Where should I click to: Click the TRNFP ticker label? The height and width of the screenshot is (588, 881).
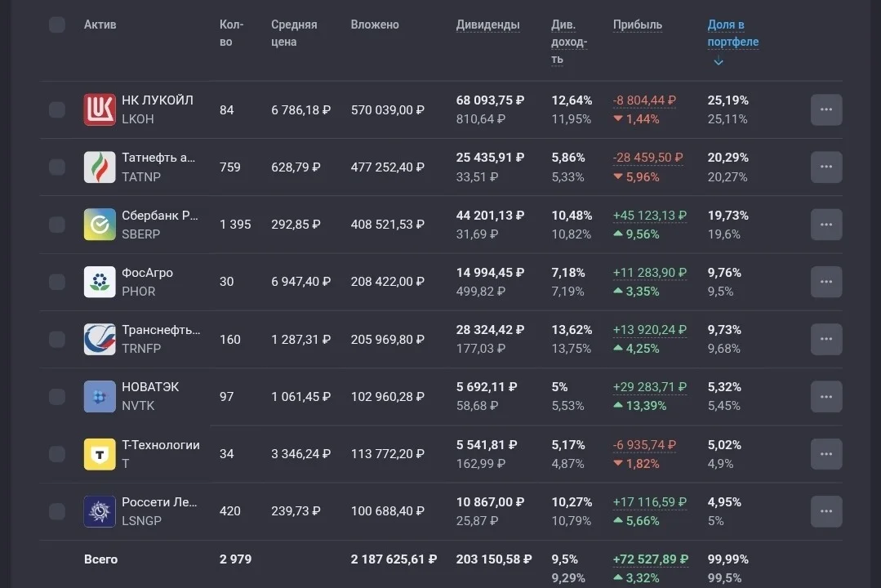(141, 349)
